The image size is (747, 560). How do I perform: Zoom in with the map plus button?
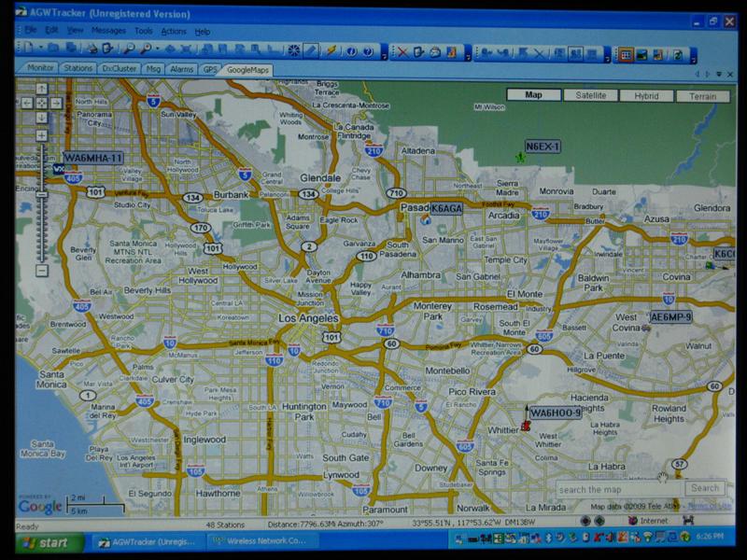click(x=41, y=135)
